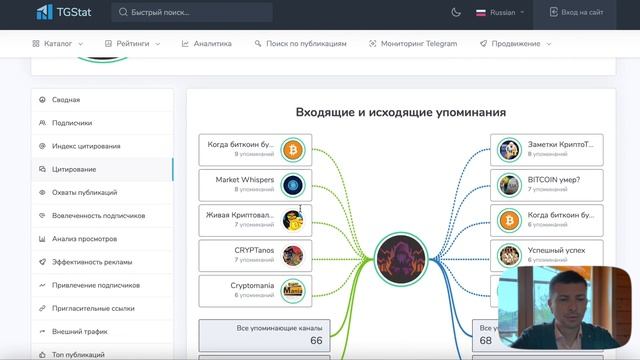Select Пригласительные ссылки in the sidebar
Viewport: 640px width, 360px height.
[102, 309]
